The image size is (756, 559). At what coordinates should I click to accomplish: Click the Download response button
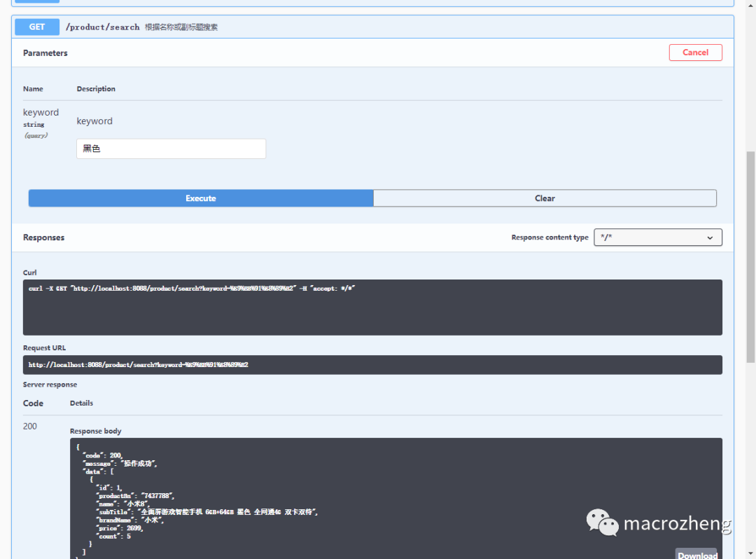pos(696,555)
